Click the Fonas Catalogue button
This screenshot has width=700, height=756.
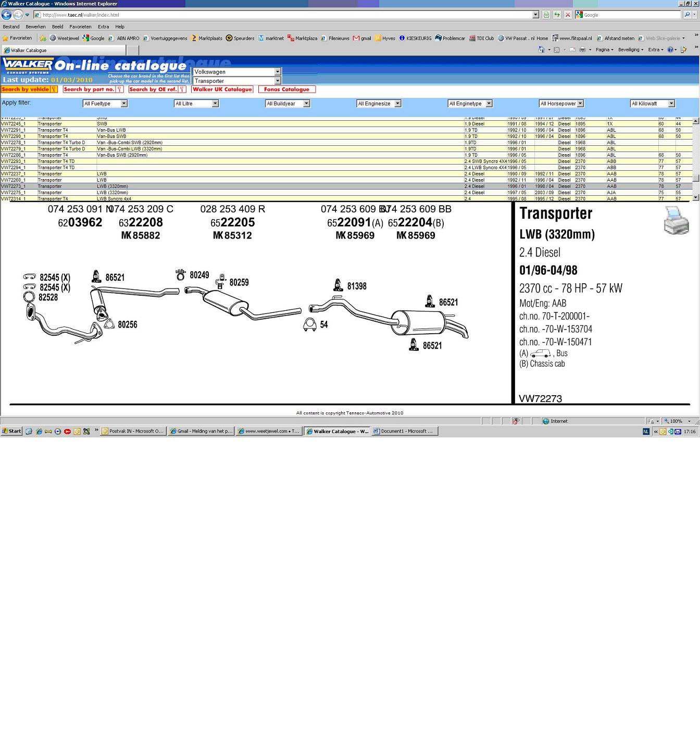(x=286, y=90)
